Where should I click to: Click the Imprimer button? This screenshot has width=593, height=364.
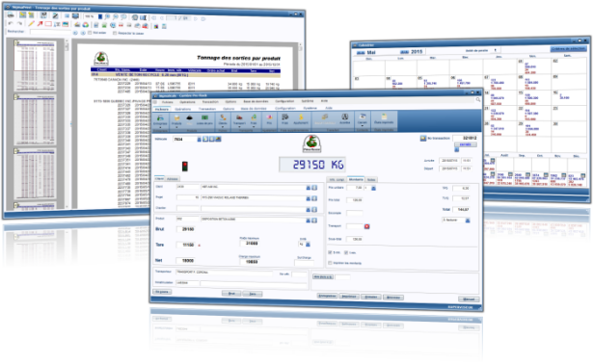349,297
